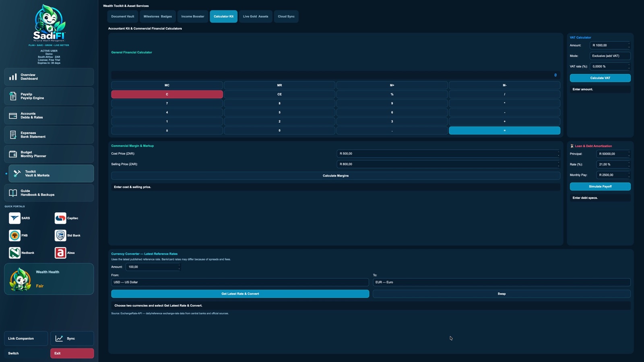Adjust the loan Principal amount stepper
This screenshot has width=644, height=362.
tap(629, 154)
